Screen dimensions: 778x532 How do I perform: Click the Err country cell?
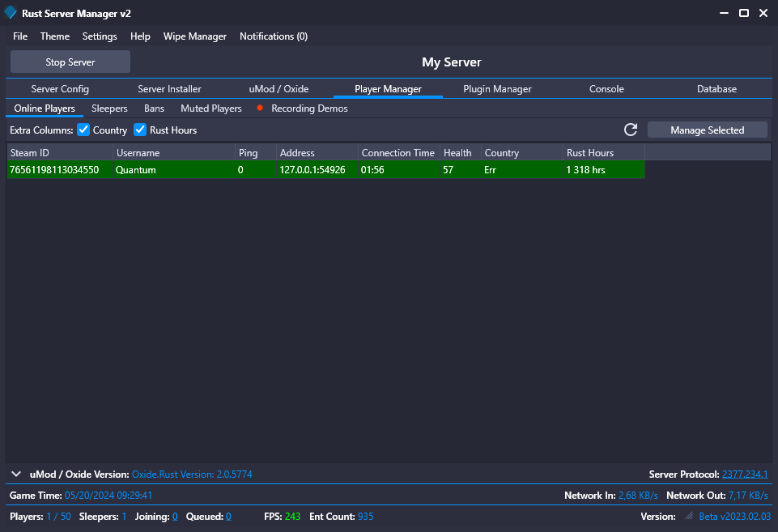point(522,170)
